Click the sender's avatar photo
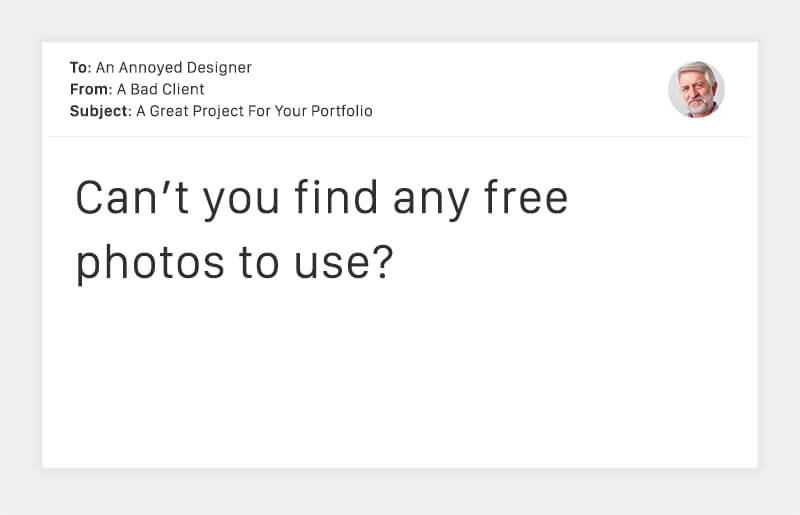Viewport: 800px width, 515px height. [696, 90]
